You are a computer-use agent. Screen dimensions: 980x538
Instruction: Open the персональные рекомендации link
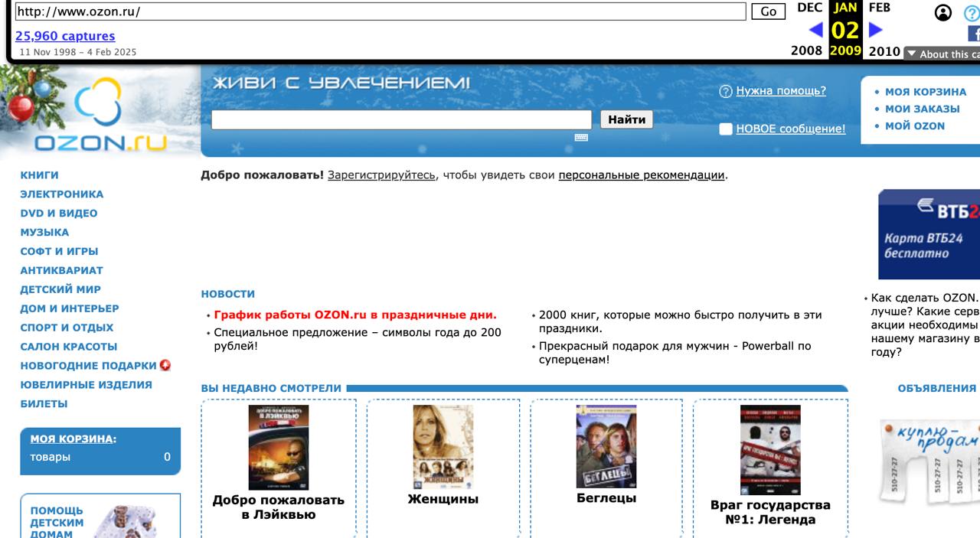pyautogui.click(x=642, y=175)
